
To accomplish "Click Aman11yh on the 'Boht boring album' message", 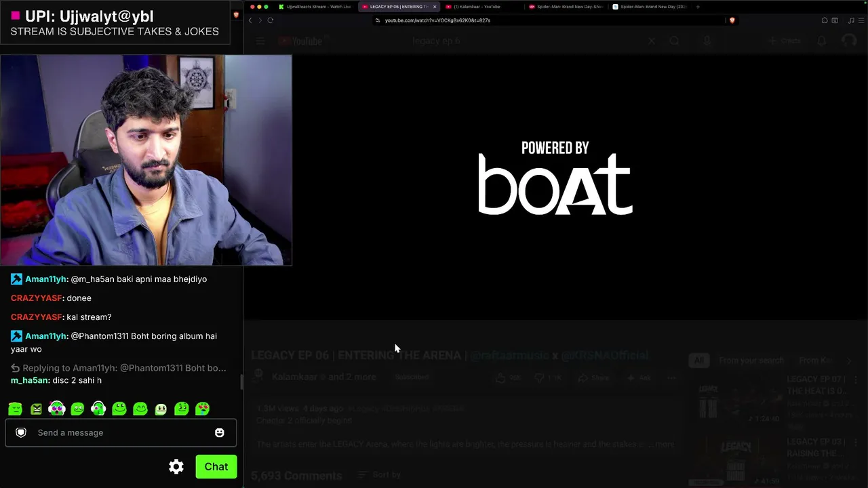I will (46, 336).
